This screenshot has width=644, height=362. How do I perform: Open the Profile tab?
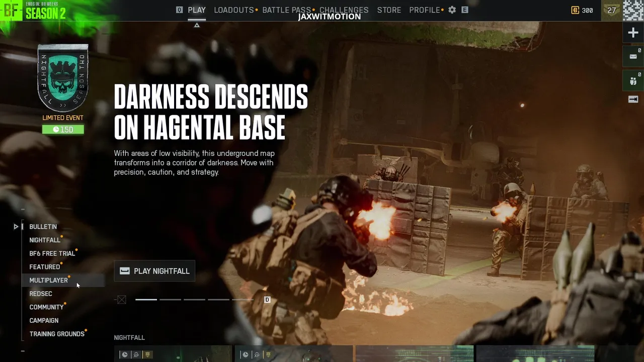425,10
